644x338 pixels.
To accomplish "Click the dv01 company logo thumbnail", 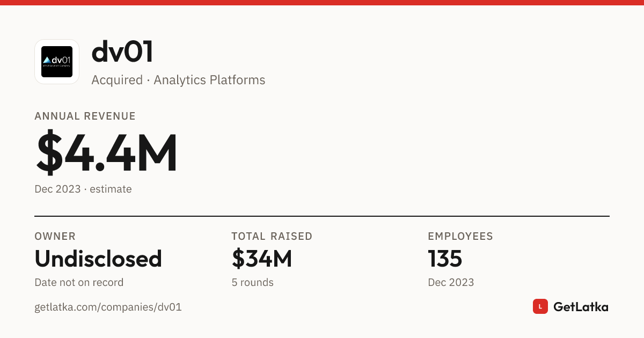I will 57,62.
